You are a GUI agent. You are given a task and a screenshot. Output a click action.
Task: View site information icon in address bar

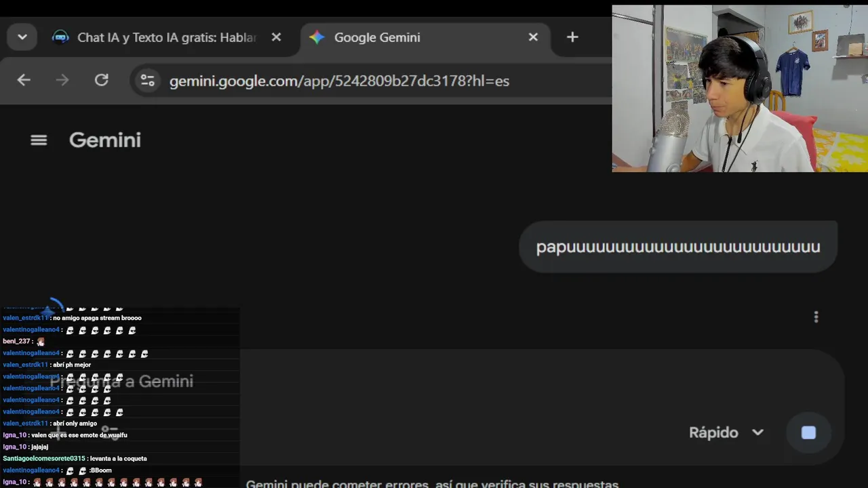(147, 81)
